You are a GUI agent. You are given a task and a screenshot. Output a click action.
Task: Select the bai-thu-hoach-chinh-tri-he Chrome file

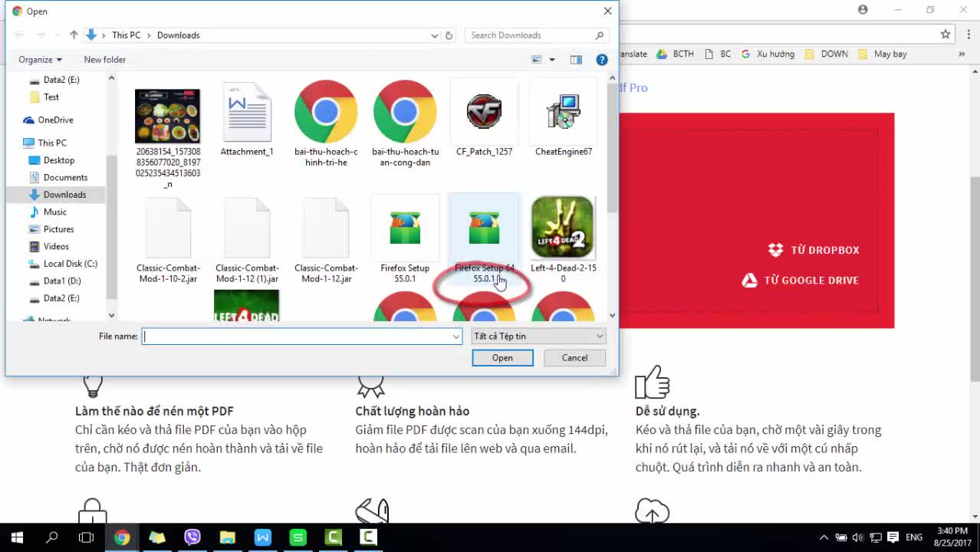click(x=326, y=112)
